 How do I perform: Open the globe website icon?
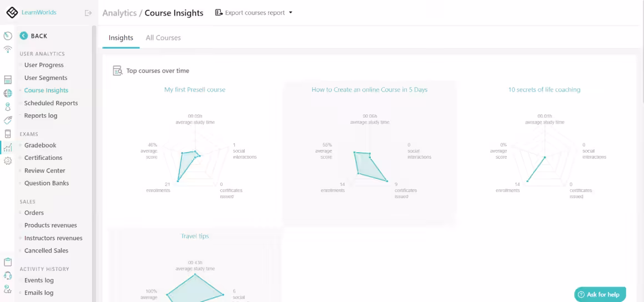tap(8, 93)
